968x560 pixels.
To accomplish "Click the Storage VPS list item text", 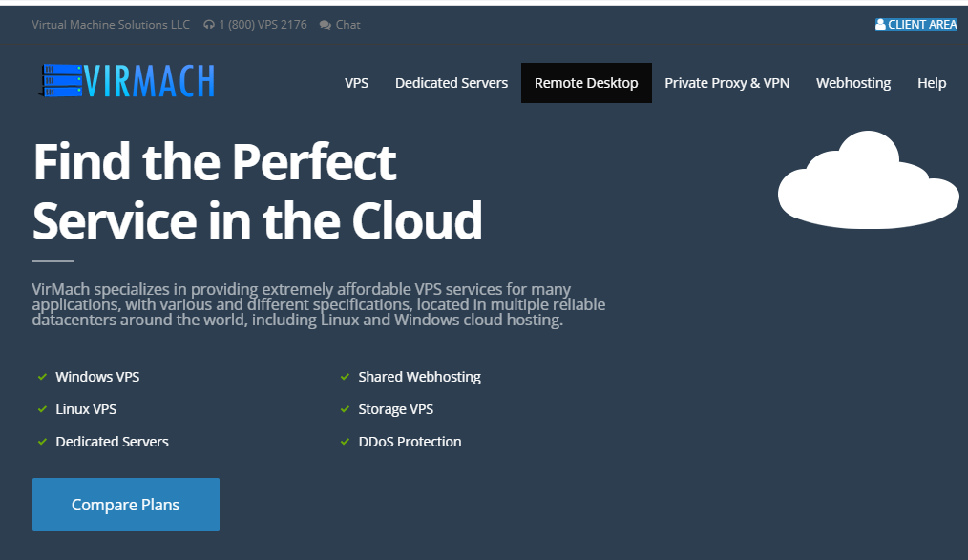I will click(395, 409).
